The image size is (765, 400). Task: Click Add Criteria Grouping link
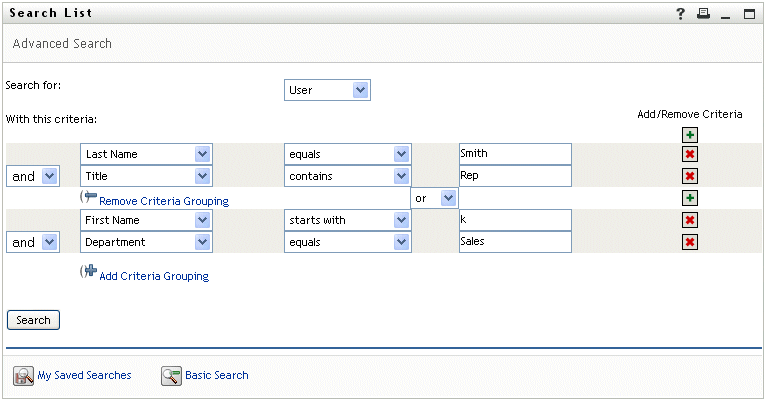[x=154, y=276]
